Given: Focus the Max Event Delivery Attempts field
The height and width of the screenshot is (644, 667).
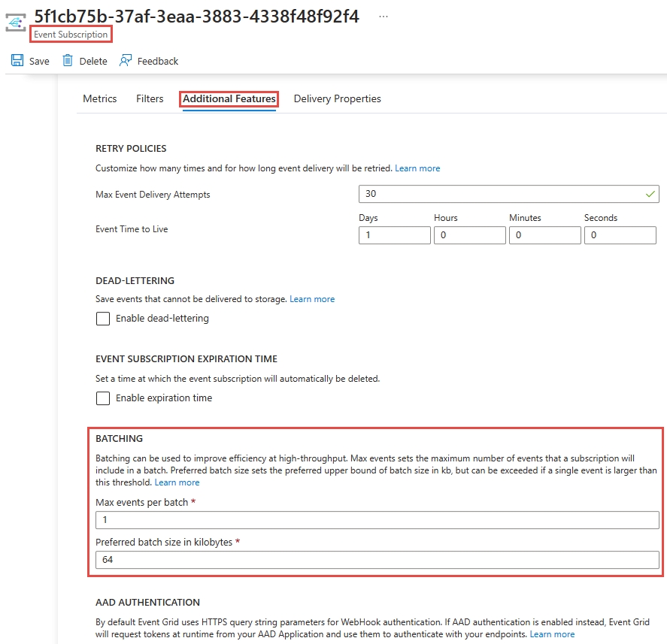Looking at the screenshot, I should [509, 194].
